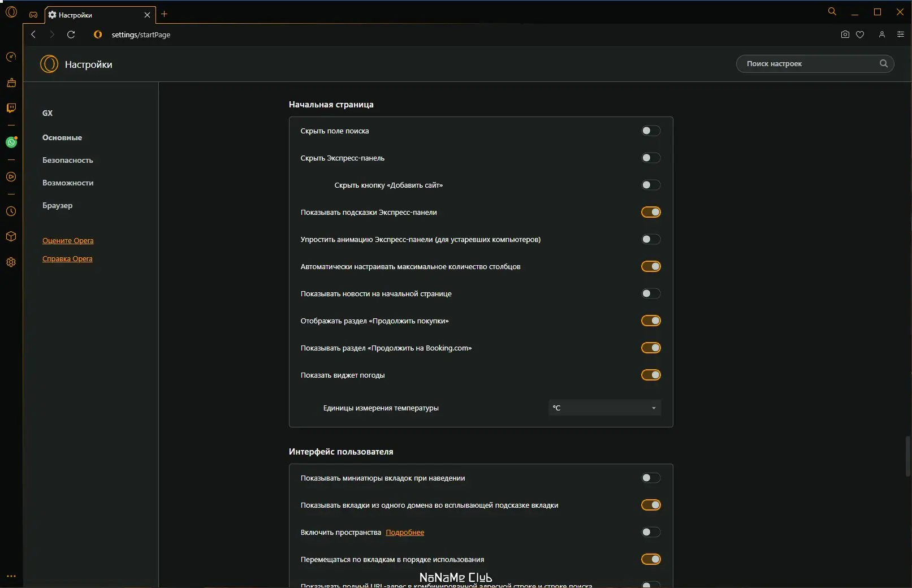Open GX Control speedometer icon

(x=11, y=57)
